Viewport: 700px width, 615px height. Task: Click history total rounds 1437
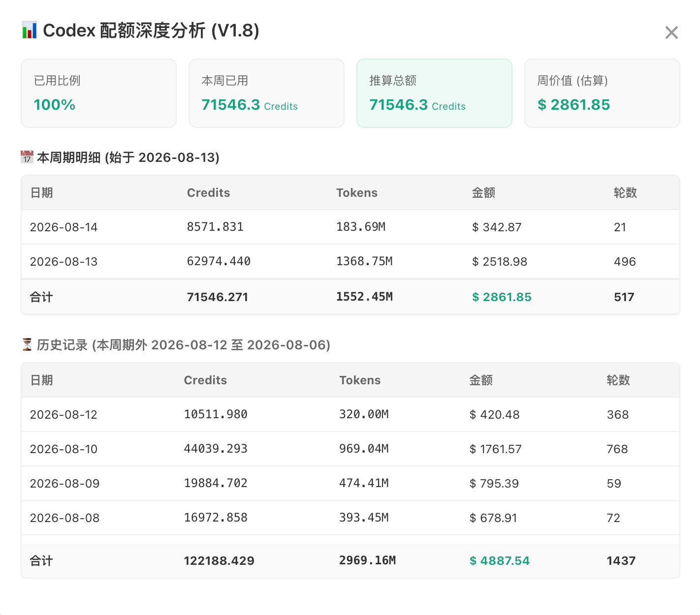621,561
